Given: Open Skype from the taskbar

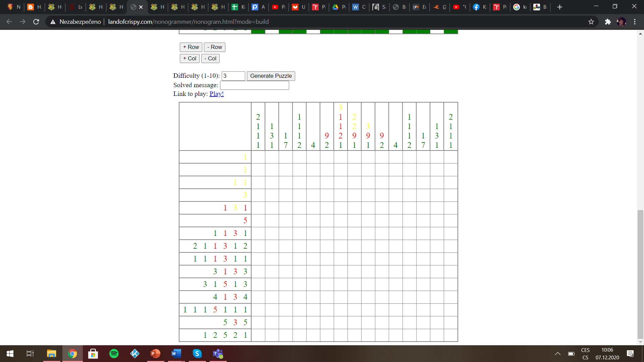Looking at the screenshot, I should point(197,354).
